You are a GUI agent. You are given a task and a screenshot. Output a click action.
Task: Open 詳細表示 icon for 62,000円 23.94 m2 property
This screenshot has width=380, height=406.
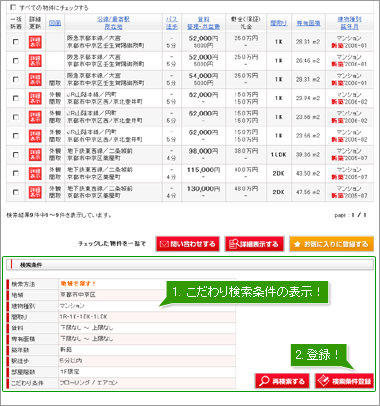pos(35,98)
